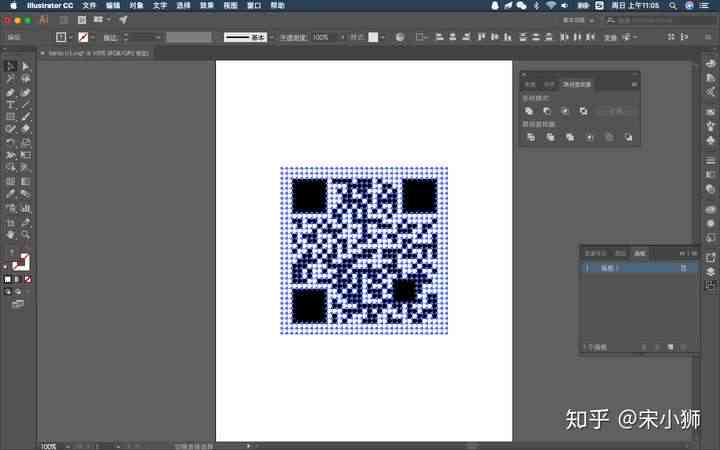Image resolution: width=720 pixels, height=450 pixels.
Task: Click the toolbox Fill and Stroke swatch
Action: coord(21,263)
